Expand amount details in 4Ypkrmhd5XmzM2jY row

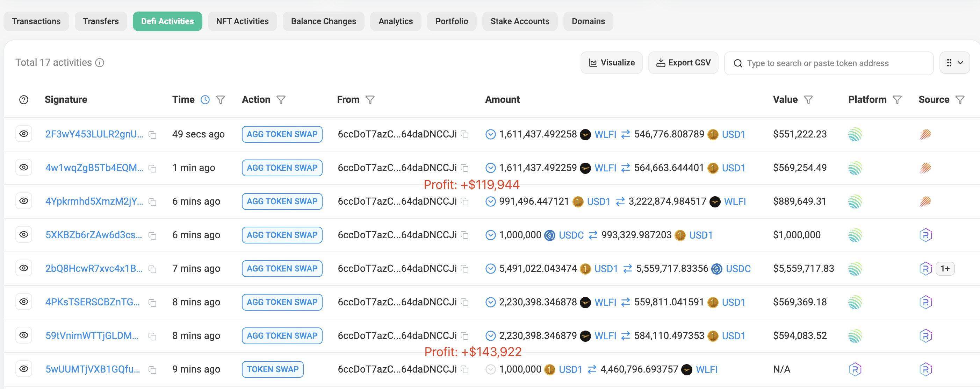point(490,201)
